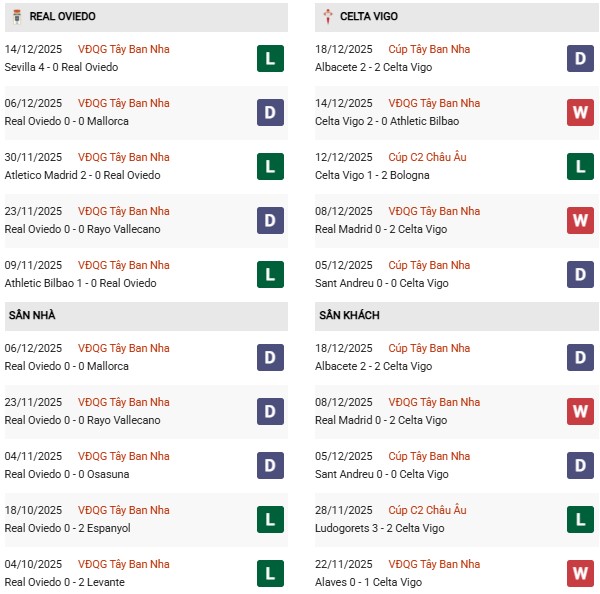Image resolution: width=600 pixels, height=594 pixels.
Task: Click the L badge for Real Oviedo 0-2 Levante
Action: tap(269, 574)
